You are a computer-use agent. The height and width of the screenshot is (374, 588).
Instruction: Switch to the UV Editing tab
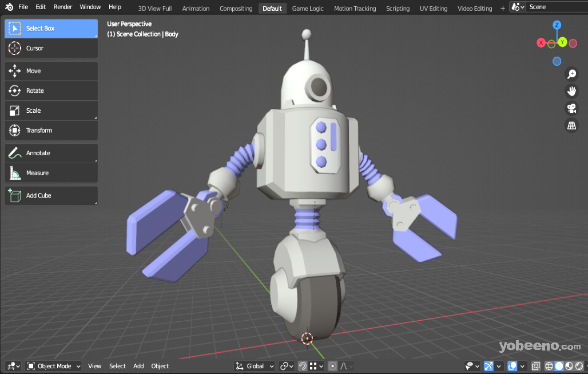tap(434, 9)
